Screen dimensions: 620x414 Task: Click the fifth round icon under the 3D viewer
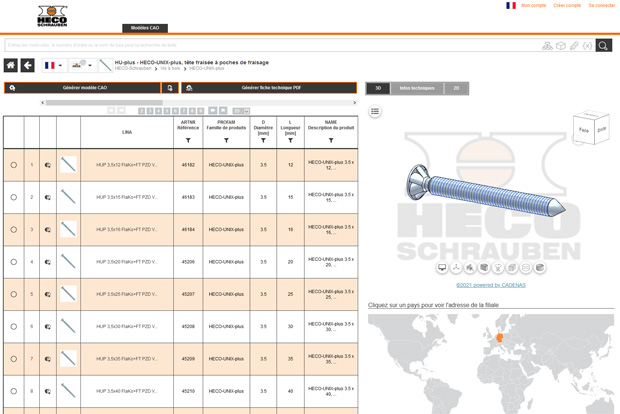[x=498, y=268]
